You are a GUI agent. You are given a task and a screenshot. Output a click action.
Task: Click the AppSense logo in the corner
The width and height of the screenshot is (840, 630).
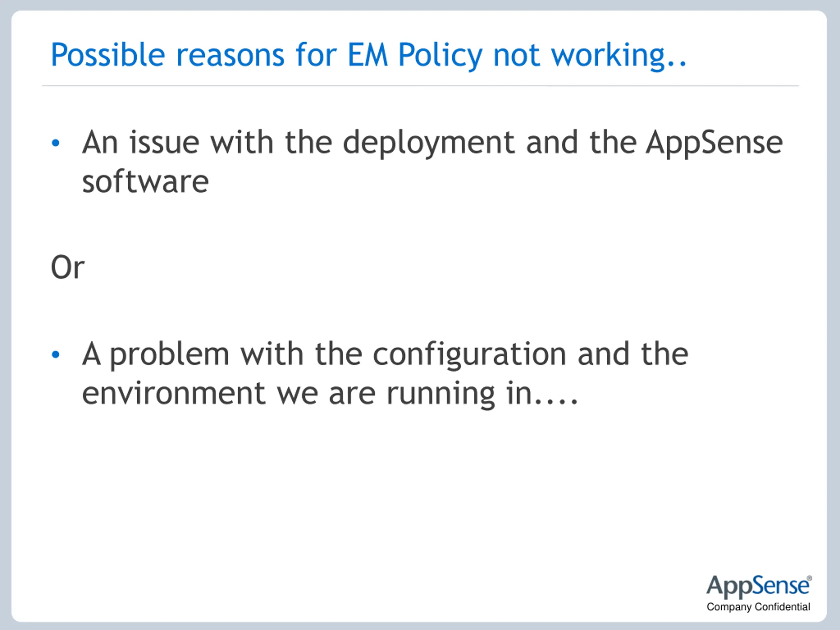758,586
